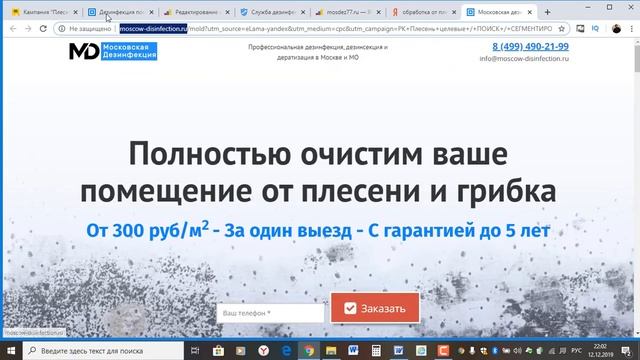Open the orange Camtasia recorder taskbar icon
Viewport: 640px width, 360px height.
(443, 351)
